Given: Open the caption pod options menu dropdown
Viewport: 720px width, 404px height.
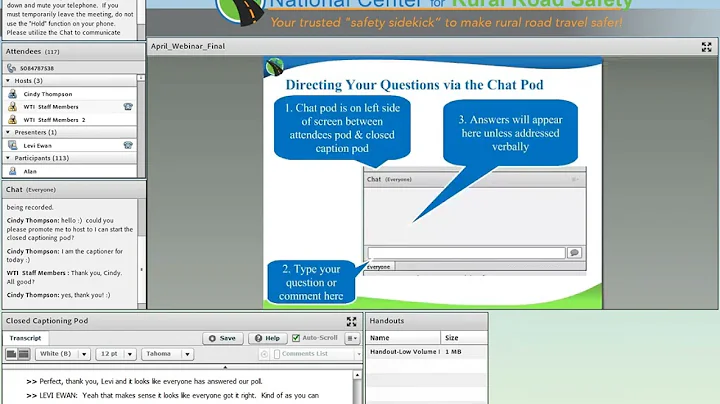Looking at the screenshot, I should (352, 338).
